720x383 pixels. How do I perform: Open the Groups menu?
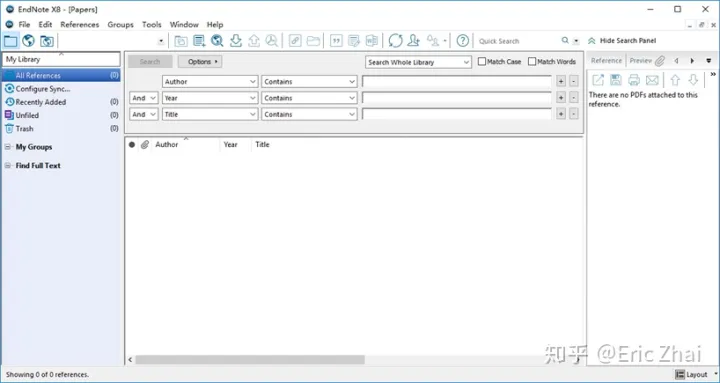pos(120,25)
